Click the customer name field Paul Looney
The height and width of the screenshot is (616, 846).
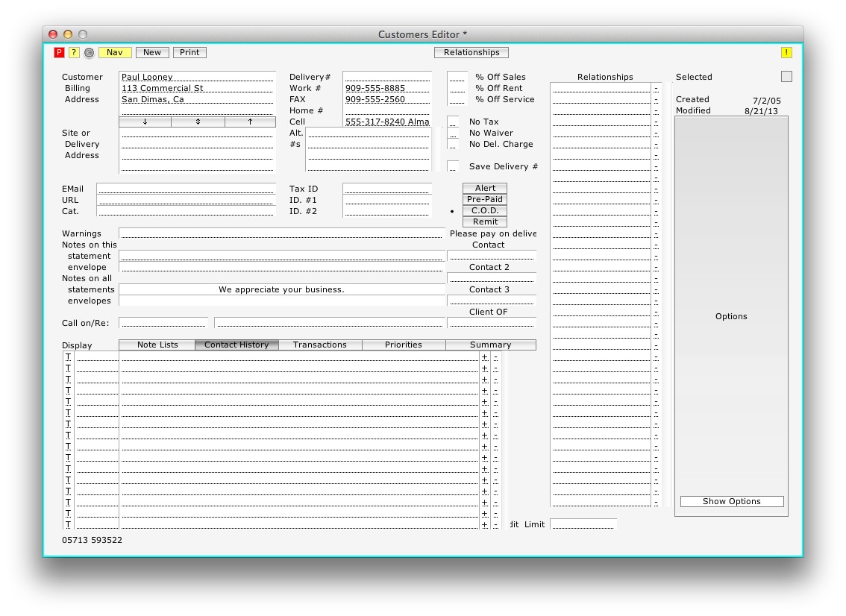(198, 77)
